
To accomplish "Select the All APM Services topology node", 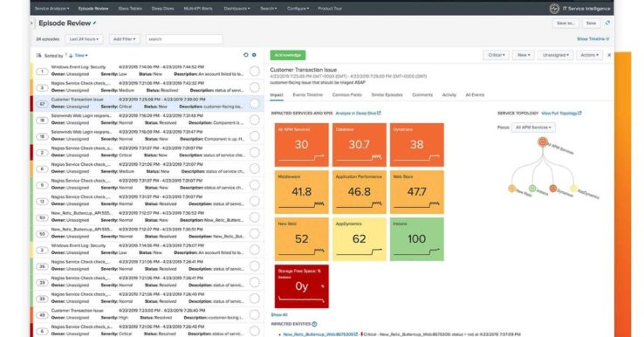I will pyautogui.click(x=543, y=142).
